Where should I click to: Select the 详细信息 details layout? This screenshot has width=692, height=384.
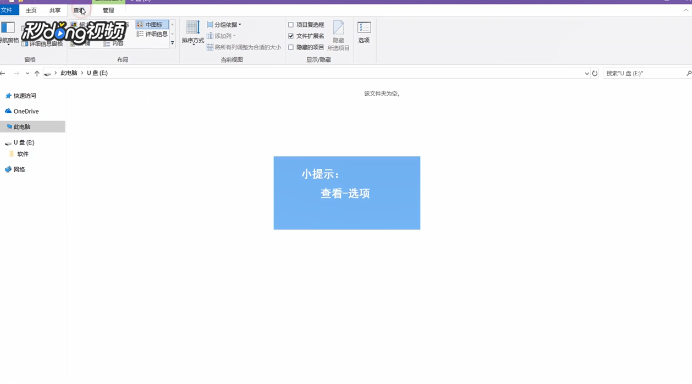[x=152, y=34]
